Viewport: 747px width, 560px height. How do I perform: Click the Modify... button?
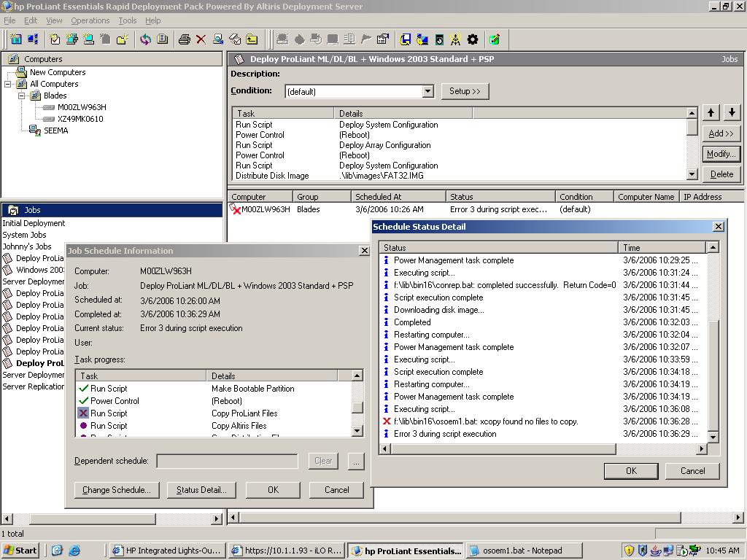721,154
